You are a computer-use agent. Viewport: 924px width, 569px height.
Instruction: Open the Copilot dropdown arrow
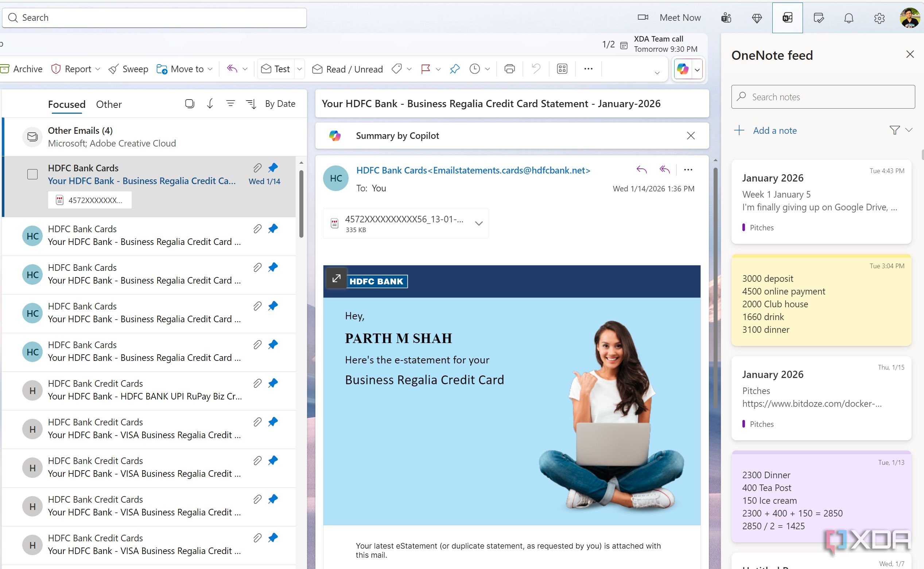(x=697, y=70)
